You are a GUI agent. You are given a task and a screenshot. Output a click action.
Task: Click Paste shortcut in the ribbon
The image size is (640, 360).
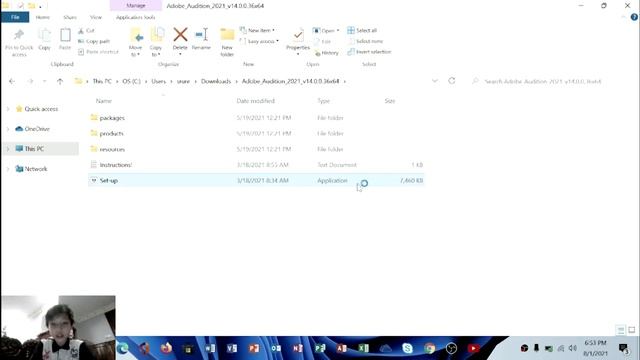click(x=98, y=52)
